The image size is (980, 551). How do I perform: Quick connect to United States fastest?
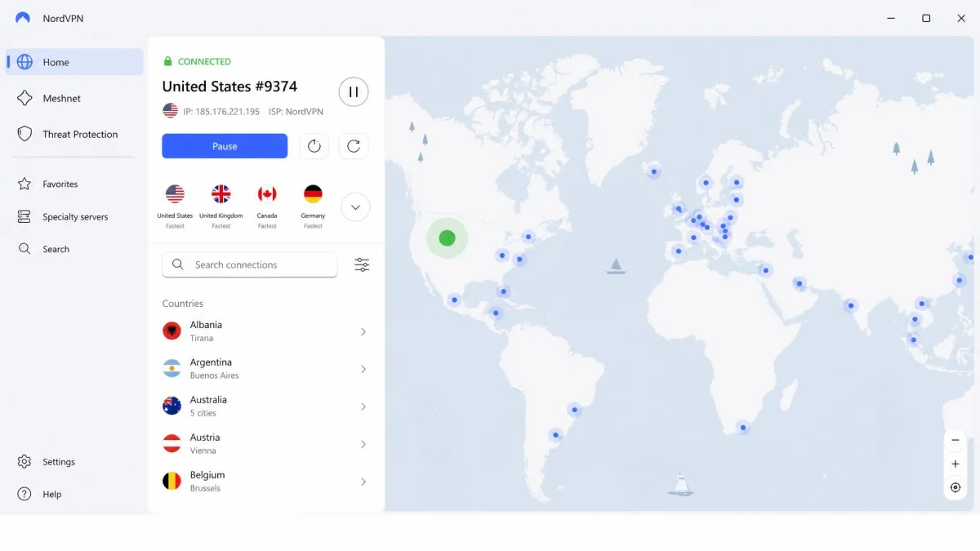point(175,207)
